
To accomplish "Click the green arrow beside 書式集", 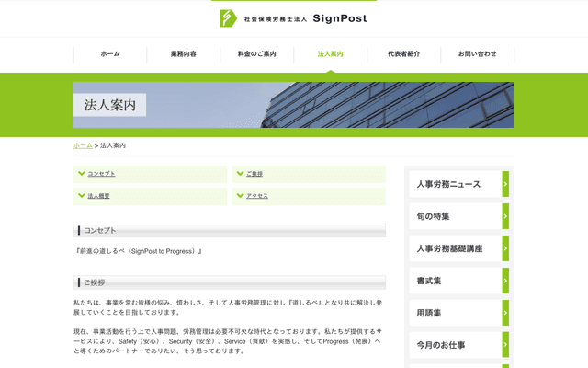I will coord(505,281).
